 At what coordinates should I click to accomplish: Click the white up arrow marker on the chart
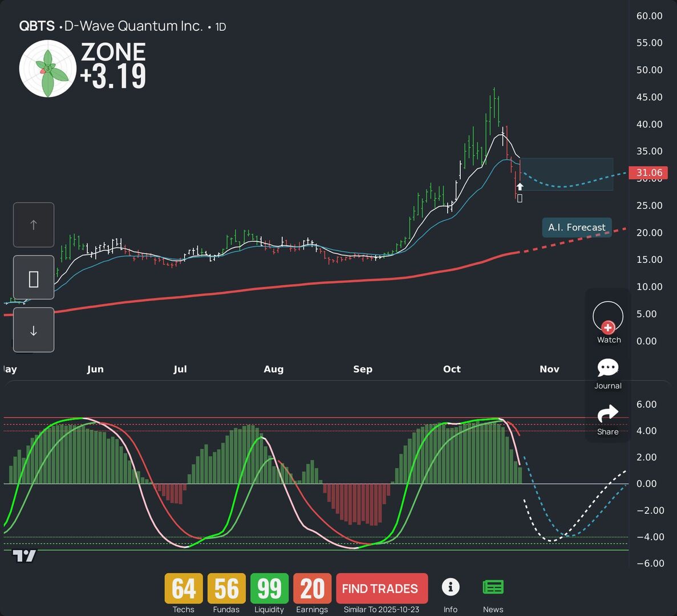(520, 187)
